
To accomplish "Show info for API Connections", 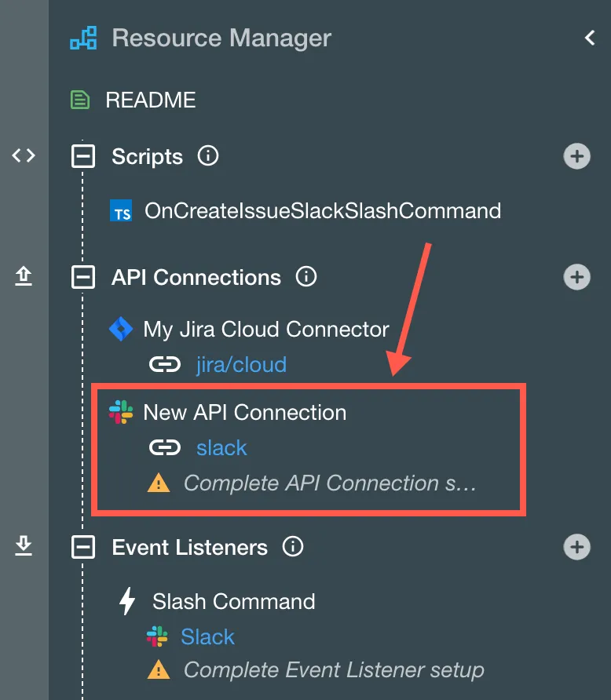I will click(x=306, y=277).
